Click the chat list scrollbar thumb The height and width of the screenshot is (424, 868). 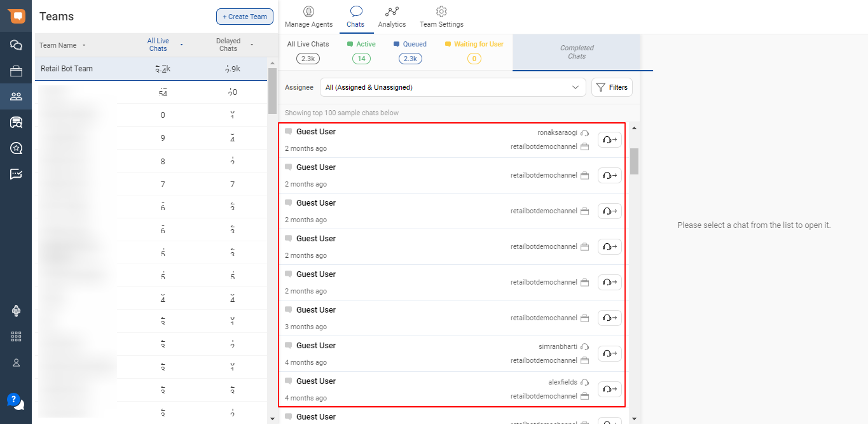coord(634,162)
